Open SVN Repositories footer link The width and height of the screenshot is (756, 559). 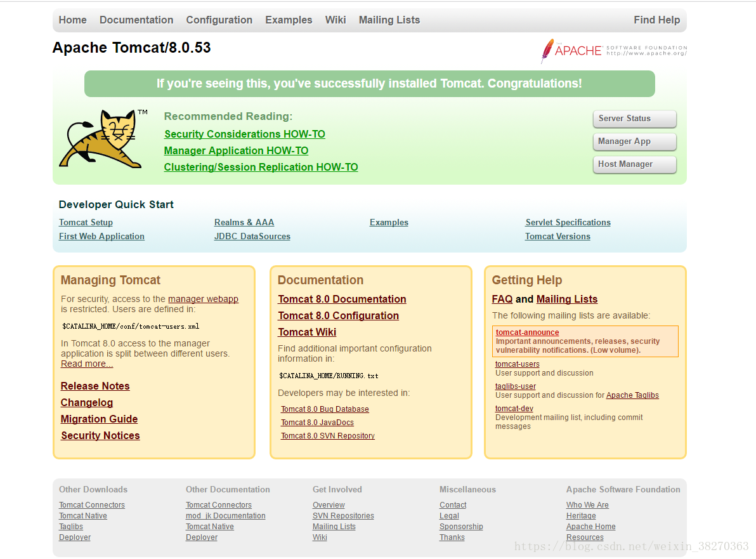(343, 516)
